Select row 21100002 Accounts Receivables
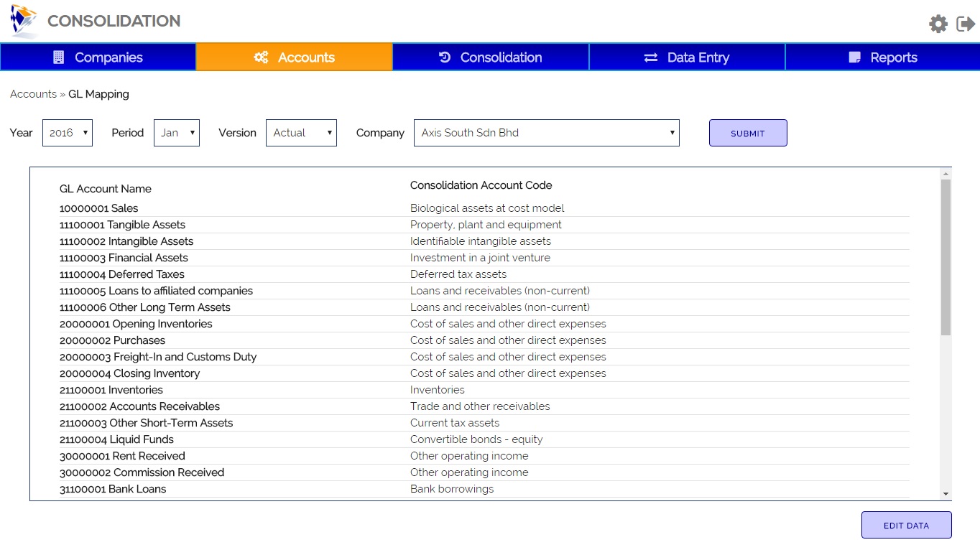This screenshot has height=550, width=980. [x=484, y=406]
